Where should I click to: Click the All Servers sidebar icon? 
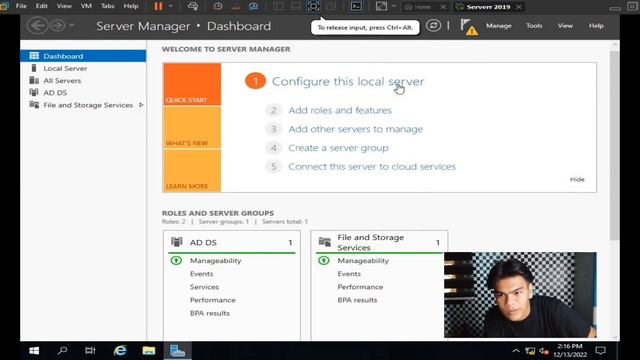pos(34,80)
